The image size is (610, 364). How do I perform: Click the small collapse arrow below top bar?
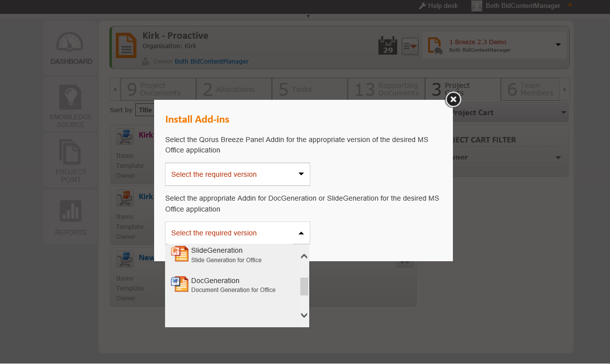[x=308, y=16]
